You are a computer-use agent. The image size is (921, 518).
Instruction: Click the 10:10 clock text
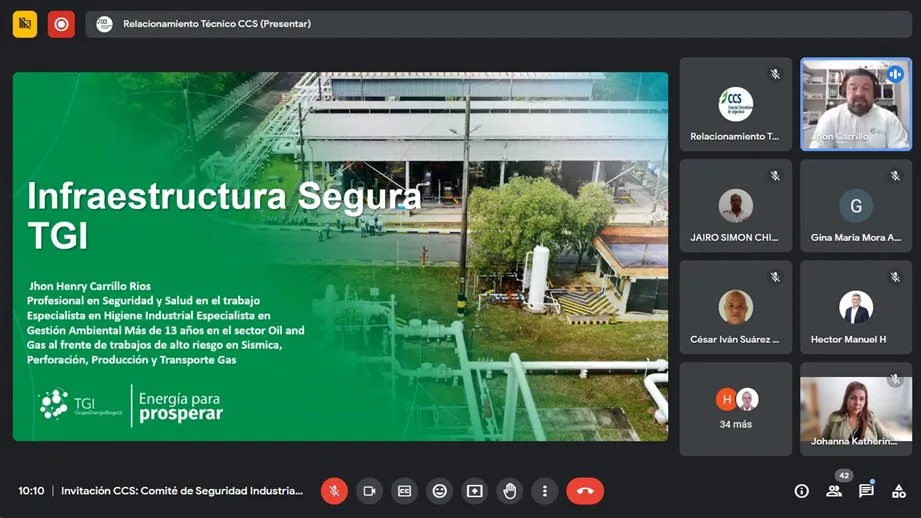[31, 491]
